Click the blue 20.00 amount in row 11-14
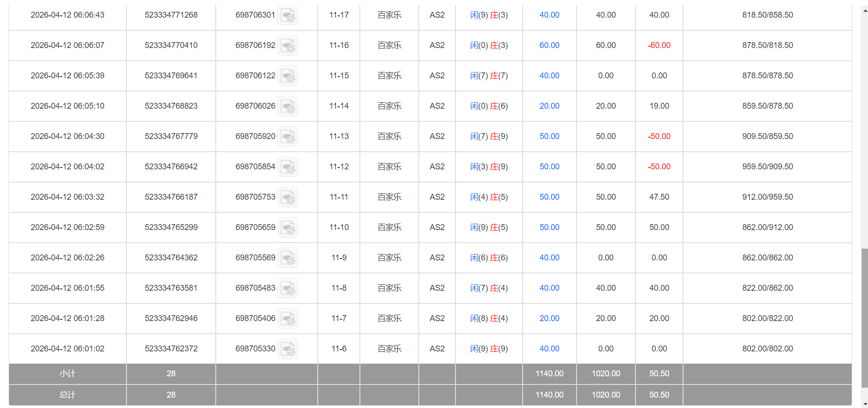Viewport: 868px width, 408px height. point(549,106)
